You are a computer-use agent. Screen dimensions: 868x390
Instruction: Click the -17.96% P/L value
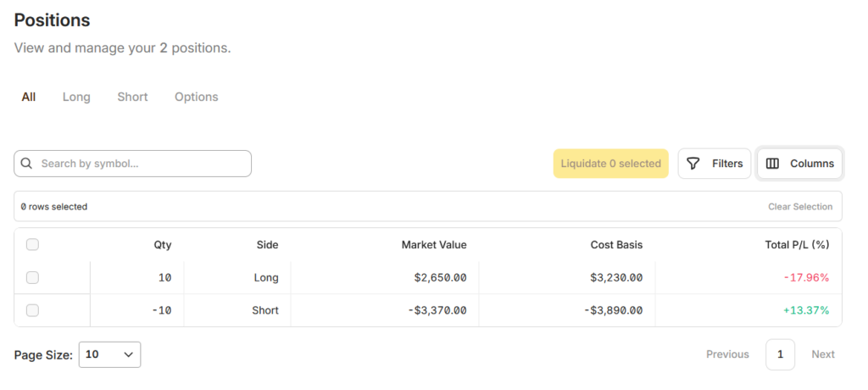click(x=807, y=277)
